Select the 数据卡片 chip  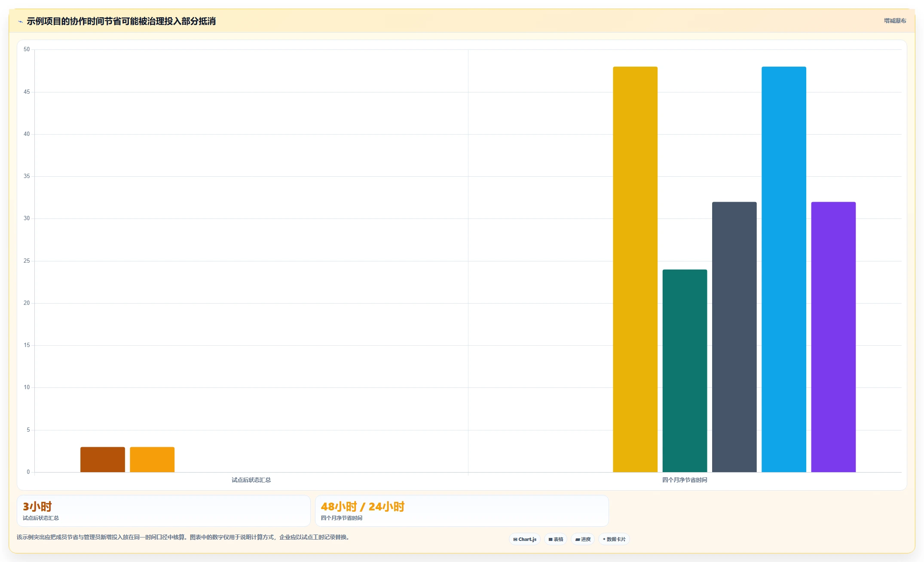coord(614,539)
